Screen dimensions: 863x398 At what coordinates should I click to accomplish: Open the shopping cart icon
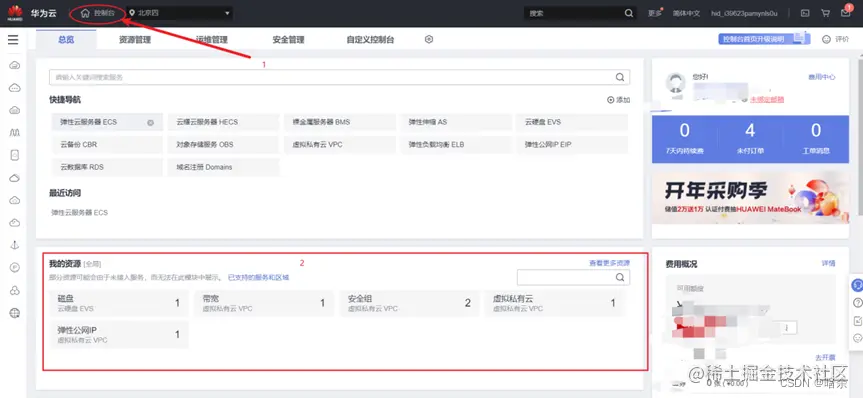(x=825, y=13)
